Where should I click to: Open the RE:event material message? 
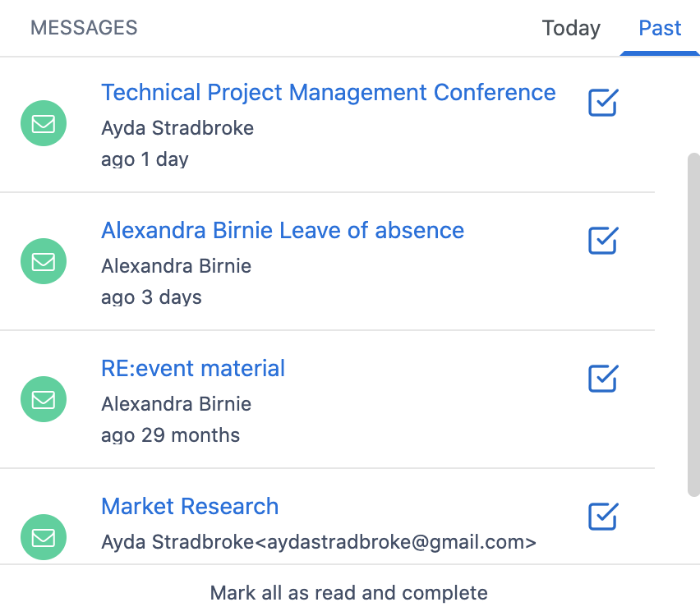pos(192,368)
